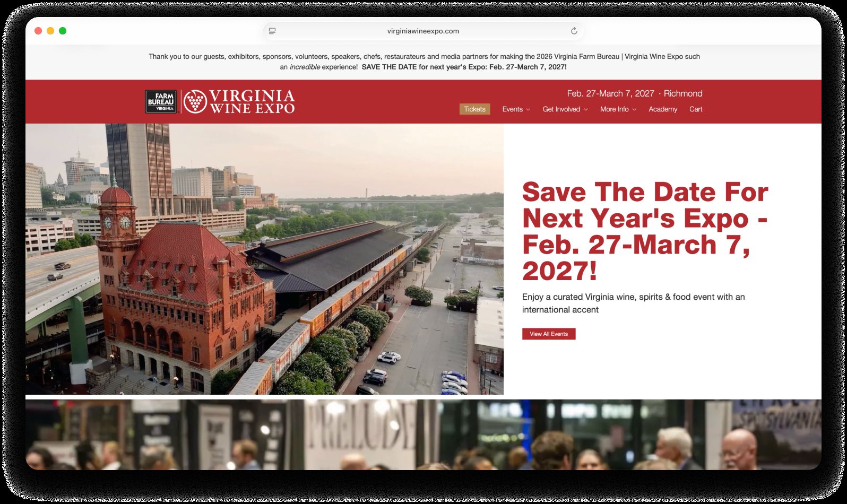Click the blurred crowd banner image
This screenshot has height=504, width=847.
click(423, 434)
